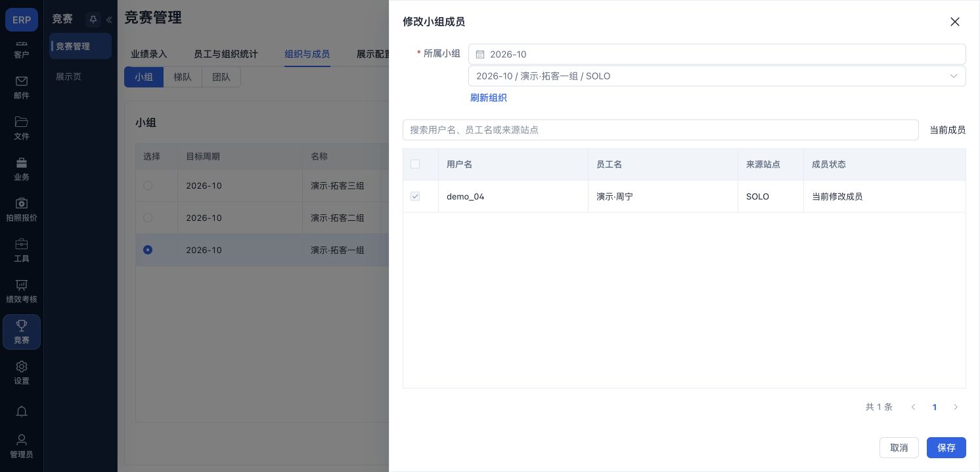
Task: Go to the next page arrow
Action: point(956,408)
